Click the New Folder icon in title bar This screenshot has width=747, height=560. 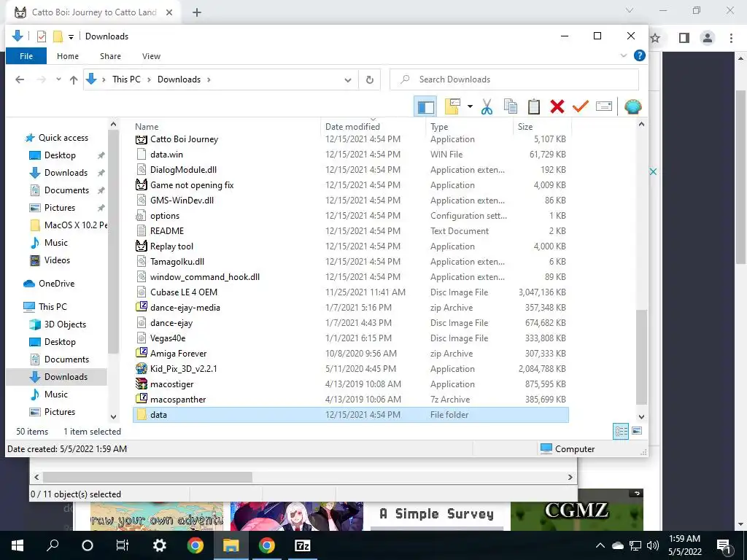[58, 36]
